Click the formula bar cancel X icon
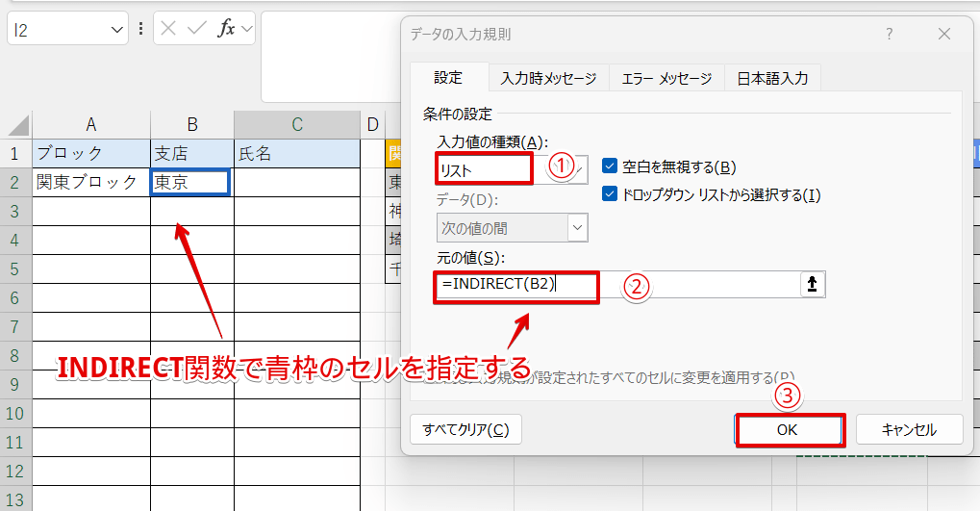980x511 pixels. pyautogui.click(x=168, y=28)
